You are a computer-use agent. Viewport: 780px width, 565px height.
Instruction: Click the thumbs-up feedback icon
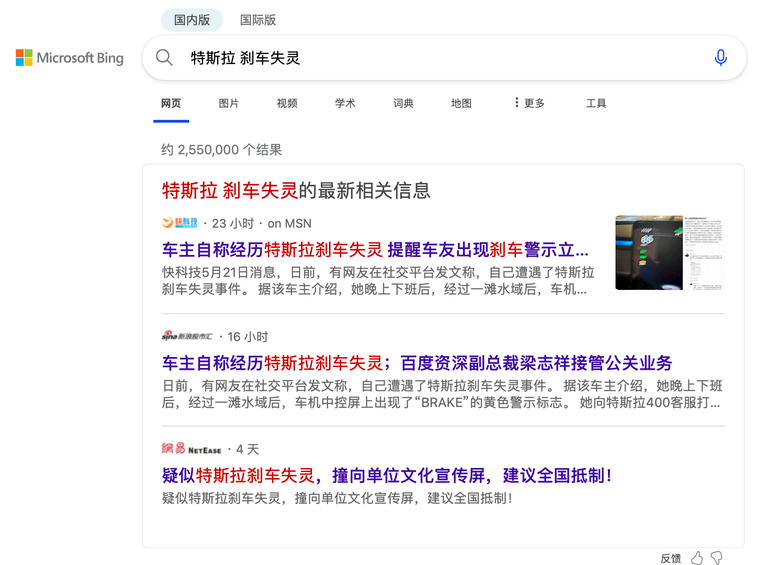(697, 558)
